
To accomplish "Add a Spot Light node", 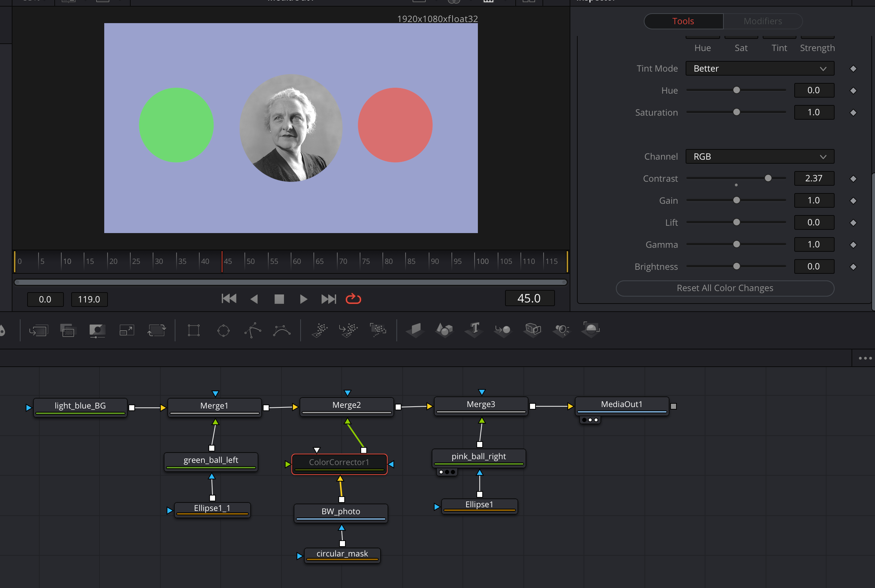I will [562, 330].
